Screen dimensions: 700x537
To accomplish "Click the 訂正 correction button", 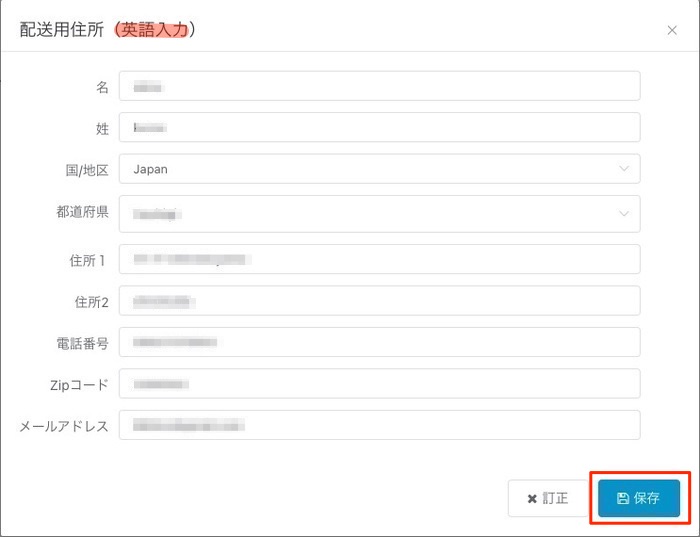I will point(548,498).
